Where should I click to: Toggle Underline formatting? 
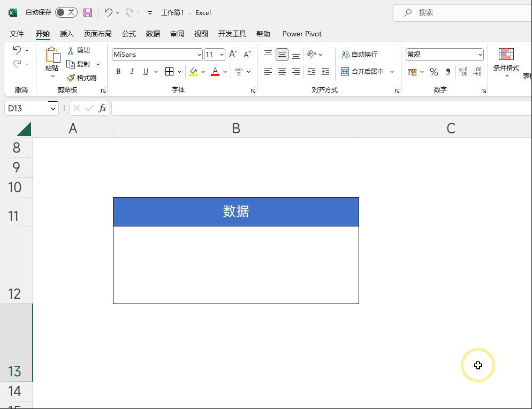(146, 72)
